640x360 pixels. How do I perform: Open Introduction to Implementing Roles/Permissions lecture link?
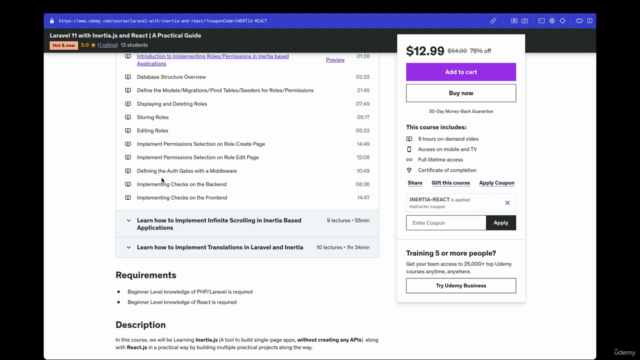coord(213,60)
